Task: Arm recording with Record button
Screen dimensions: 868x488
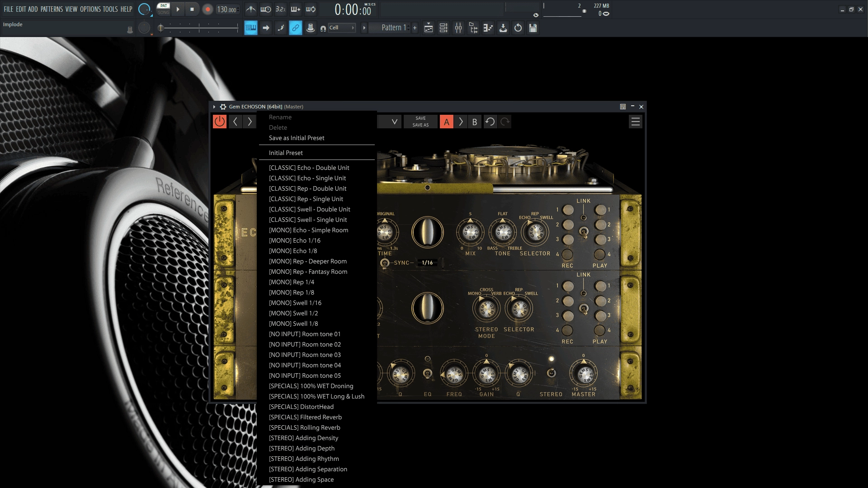Action: [x=208, y=9]
